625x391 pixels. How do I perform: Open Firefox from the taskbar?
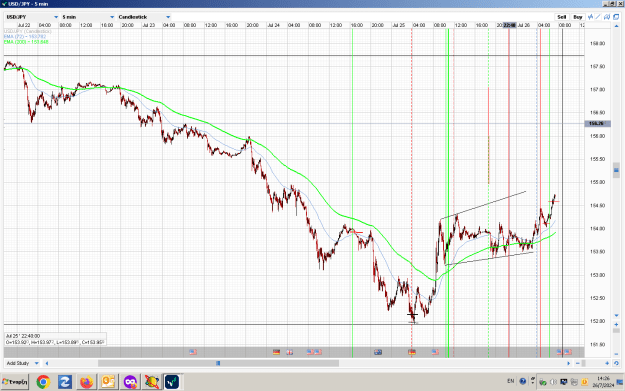(x=86, y=382)
